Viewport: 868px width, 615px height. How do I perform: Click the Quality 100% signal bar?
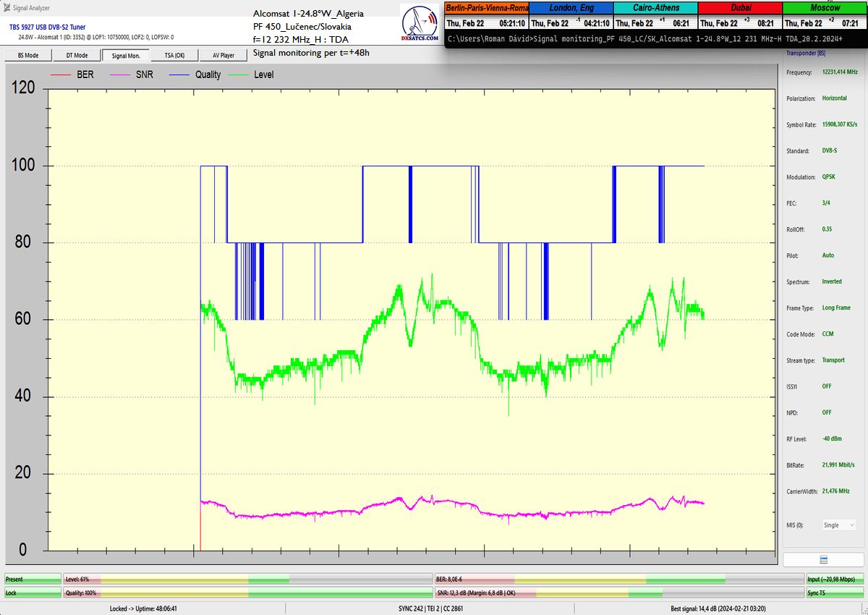pos(248,593)
